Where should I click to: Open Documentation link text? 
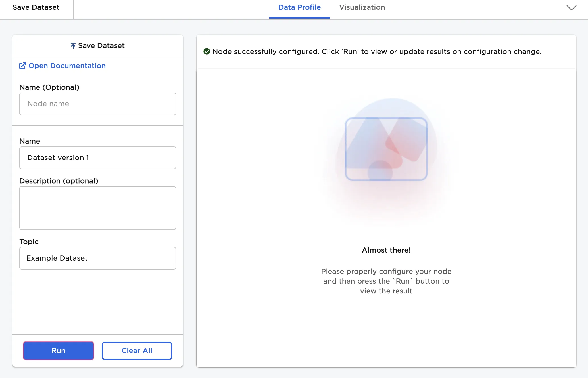[67, 66]
